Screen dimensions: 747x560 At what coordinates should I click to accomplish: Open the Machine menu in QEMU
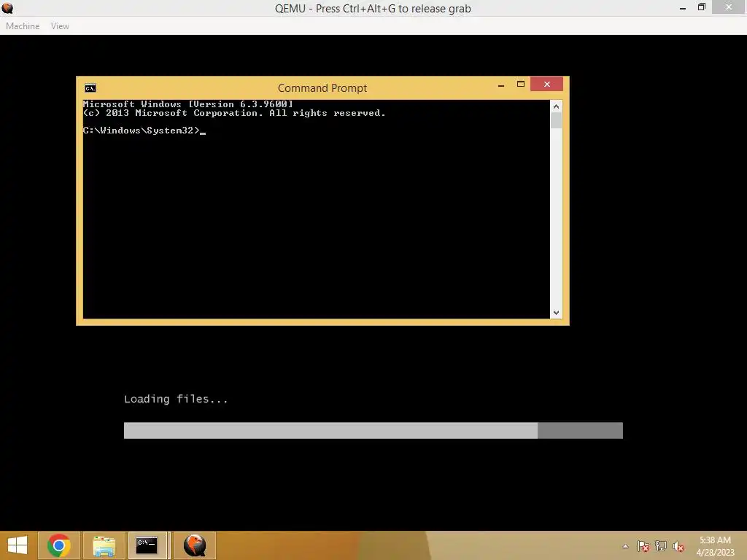[23, 26]
